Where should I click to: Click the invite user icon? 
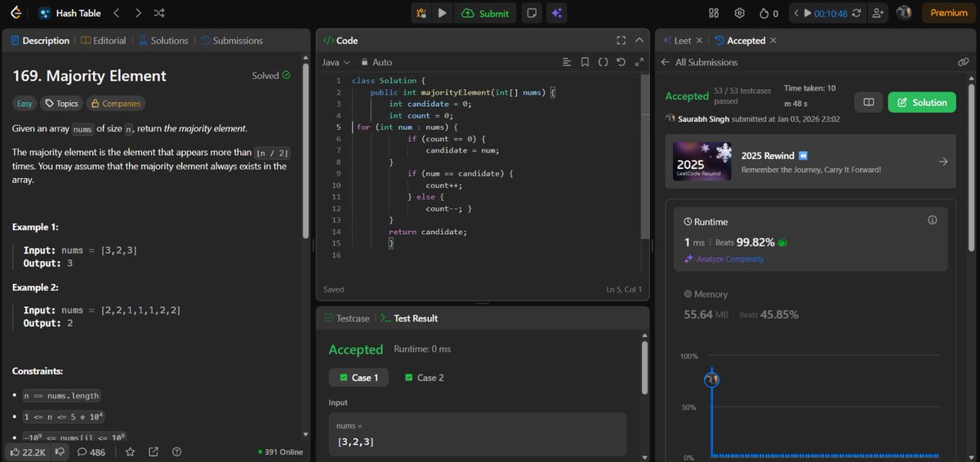tap(879, 13)
